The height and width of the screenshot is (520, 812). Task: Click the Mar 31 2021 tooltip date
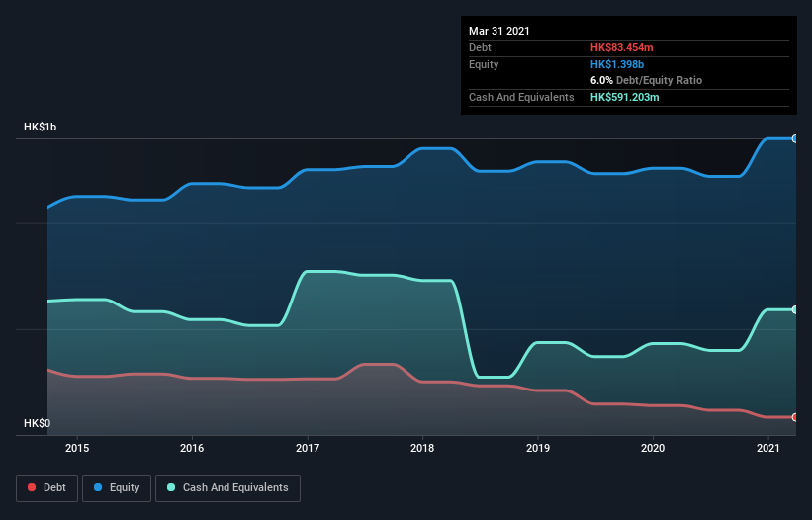499,31
